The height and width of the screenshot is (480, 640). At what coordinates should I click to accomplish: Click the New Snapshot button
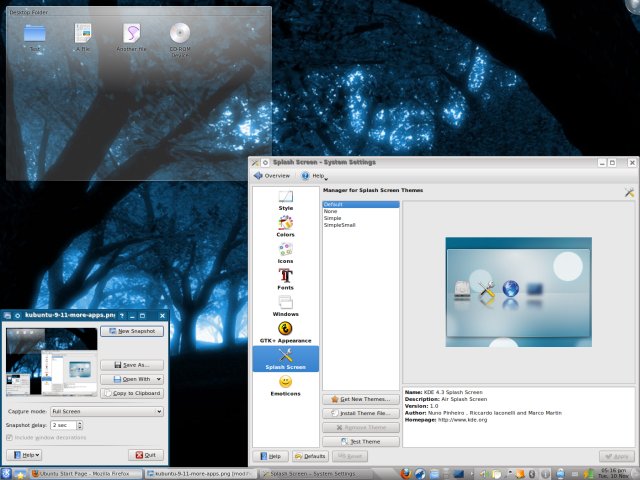pos(132,330)
